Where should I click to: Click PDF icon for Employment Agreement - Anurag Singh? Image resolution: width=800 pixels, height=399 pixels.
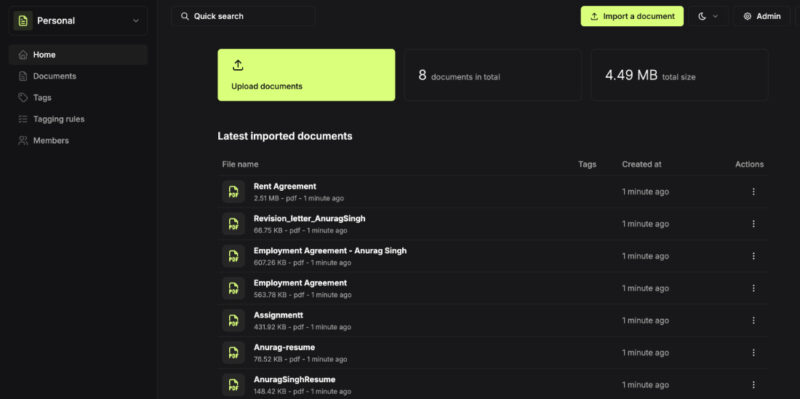[x=233, y=256]
